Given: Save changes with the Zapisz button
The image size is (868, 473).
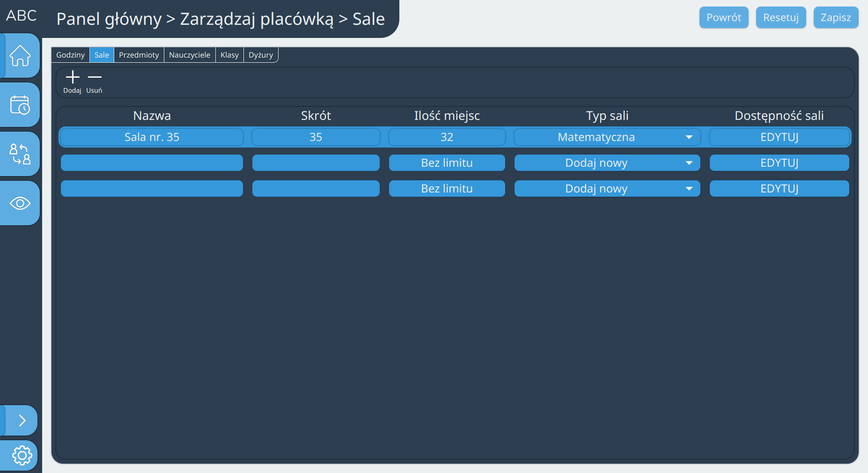Looking at the screenshot, I should click(x=836, y=17).
